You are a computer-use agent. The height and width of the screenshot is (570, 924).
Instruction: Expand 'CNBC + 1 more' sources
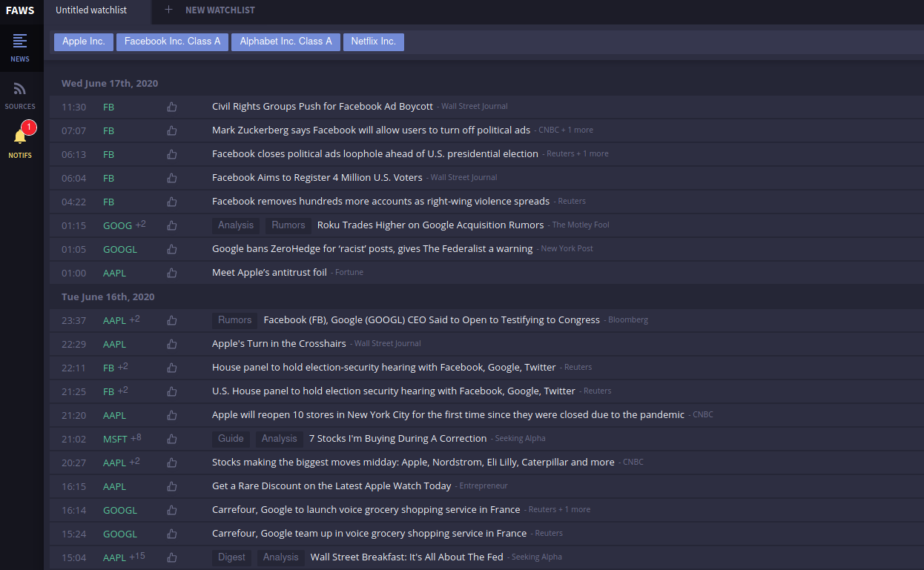click(x=566, y=130)
